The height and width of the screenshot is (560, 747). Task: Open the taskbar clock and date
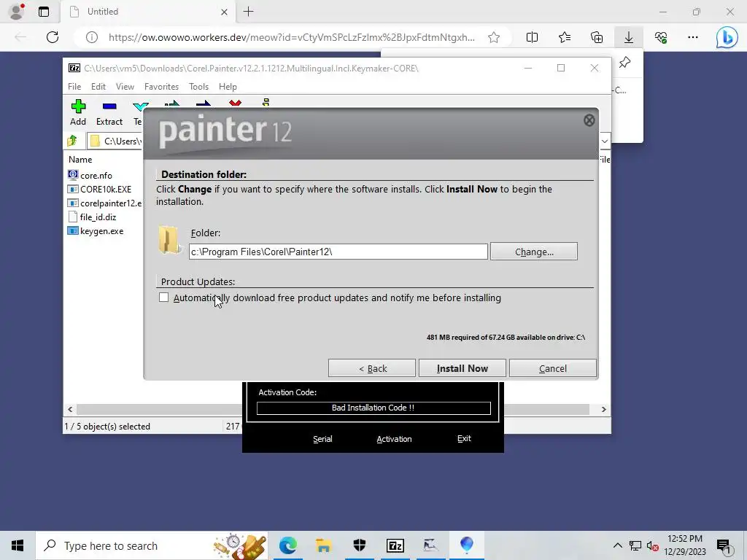685,545
